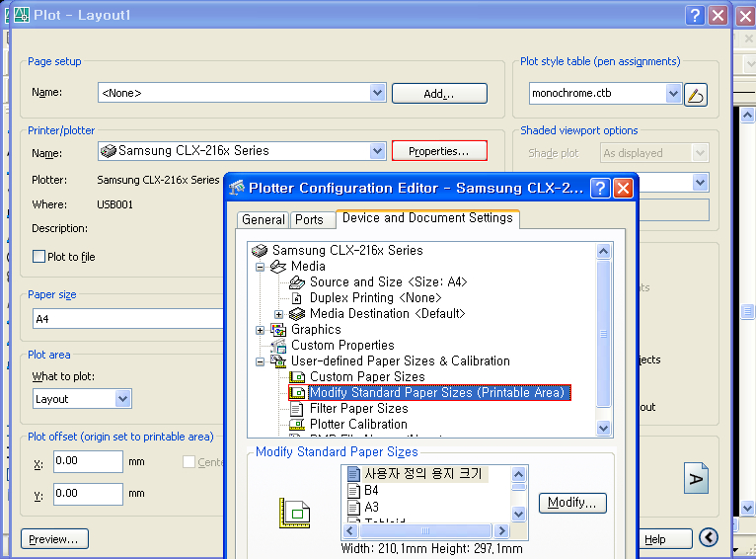Click the Filter Paper Sizes icon
The image size is (756, 559).
(297, 409)
